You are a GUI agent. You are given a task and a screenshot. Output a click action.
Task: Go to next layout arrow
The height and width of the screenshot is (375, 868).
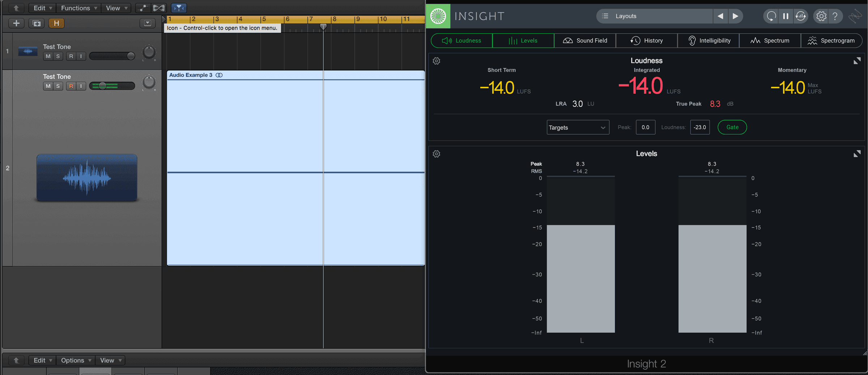coord(735,16)
